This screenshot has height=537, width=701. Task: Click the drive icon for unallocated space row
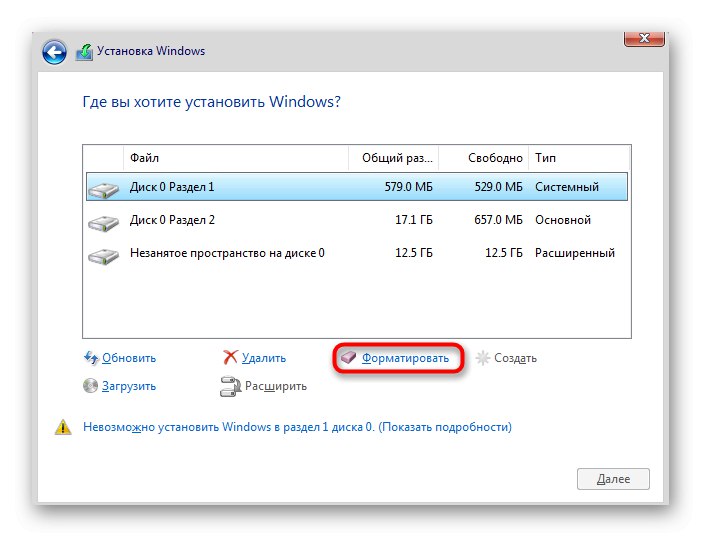click(103, 256)
